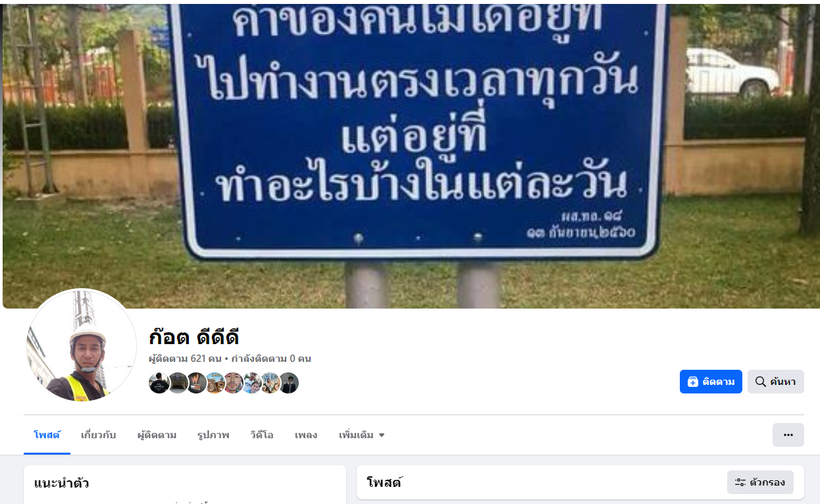
Task: Click the ตัวกรอง filter sliders icon
Action: (x=740, y=482)
